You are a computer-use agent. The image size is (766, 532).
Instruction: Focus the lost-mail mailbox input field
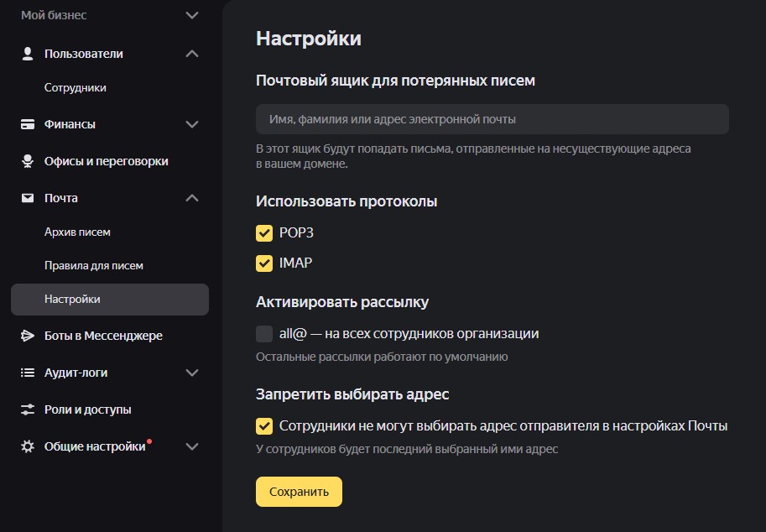[492, 119]
